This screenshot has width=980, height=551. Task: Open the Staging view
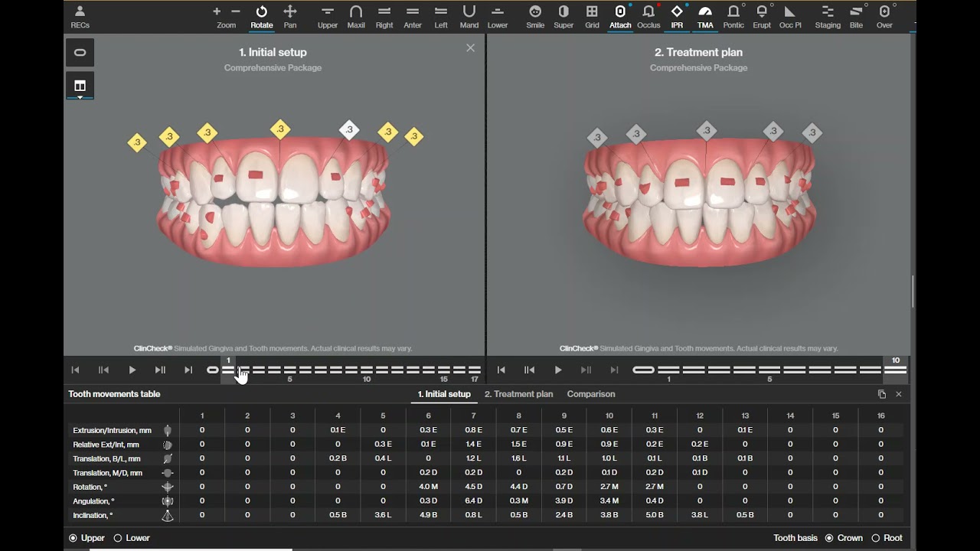coord(828,16)
